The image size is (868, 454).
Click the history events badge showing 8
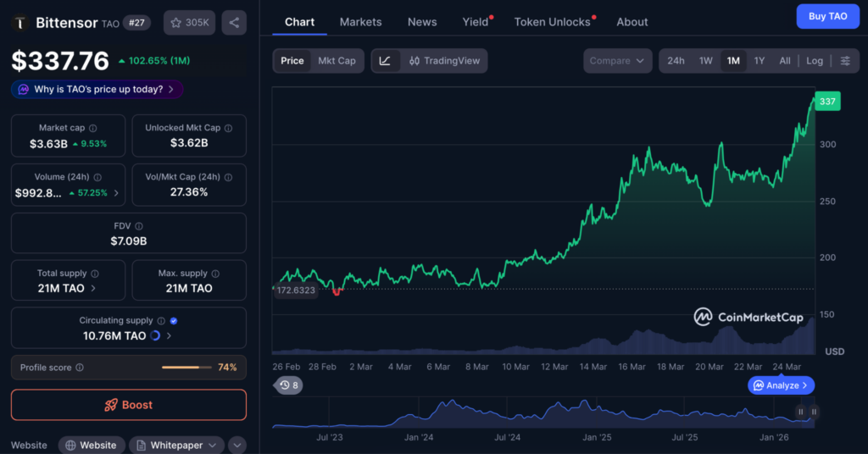click(289, 385)
